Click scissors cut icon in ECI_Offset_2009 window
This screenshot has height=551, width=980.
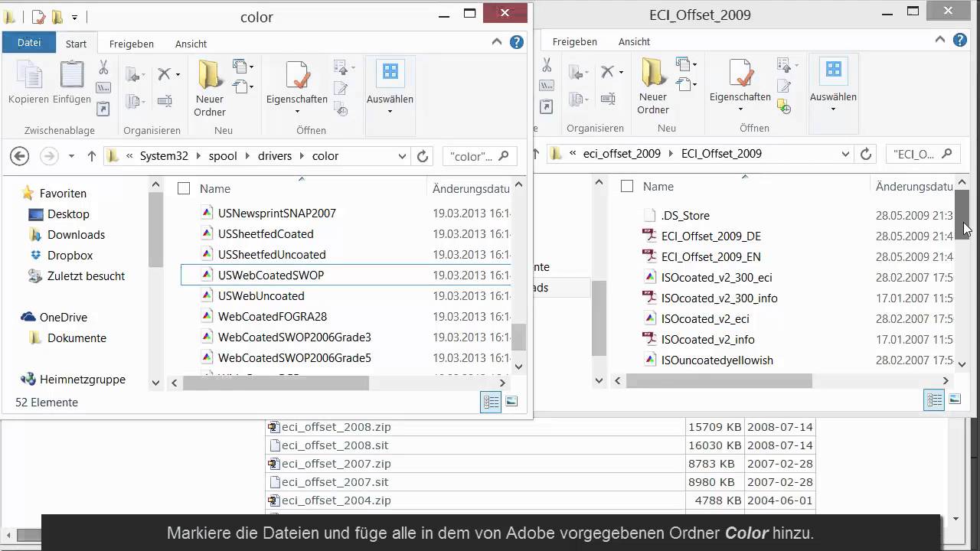click(547, 66)
